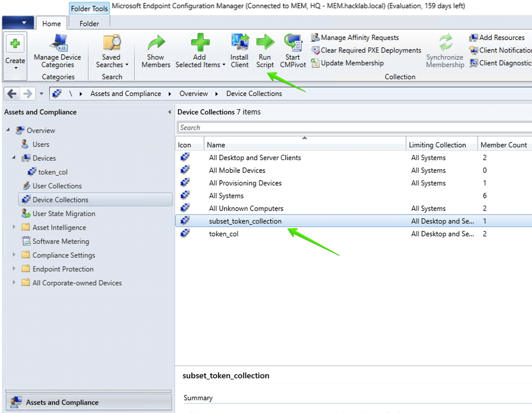Click the Back navigation arrow
This screenshot has height=413, width=532.
(12, 94)
